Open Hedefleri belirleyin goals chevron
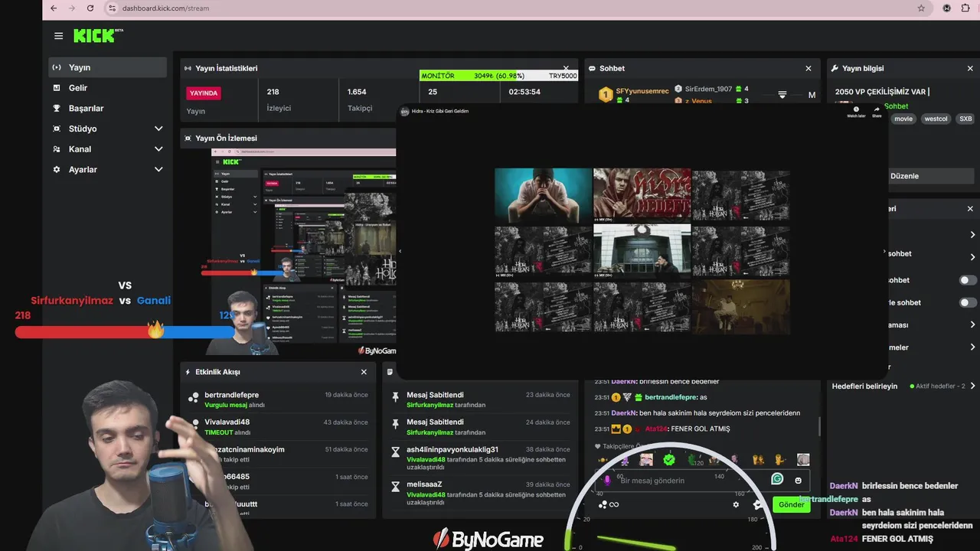This screenshot has height=551, width=980. (972, 386)
